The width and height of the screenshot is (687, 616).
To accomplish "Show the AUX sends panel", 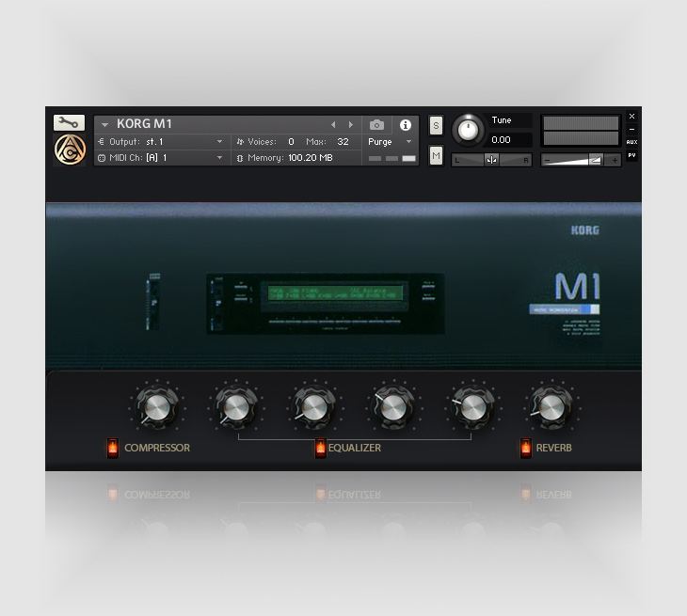I will 631,142.
